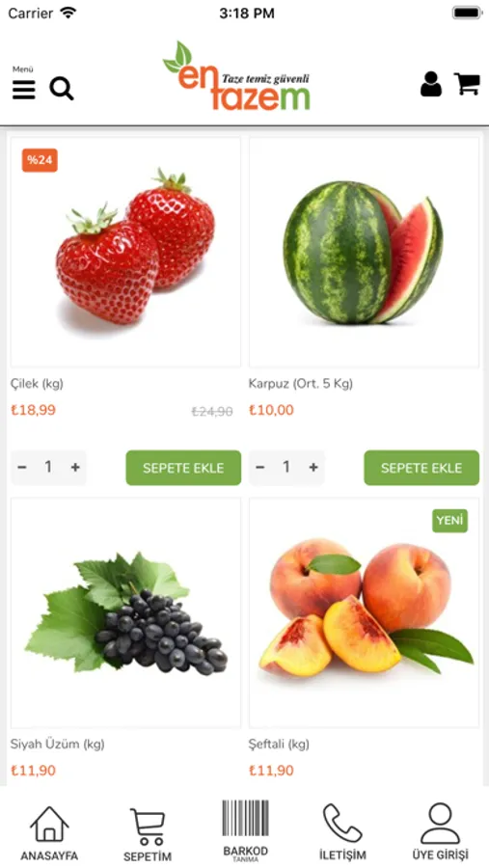Open the strawberry product image
Image resolution: width=489 pixels, height=868 pixels.
(x=125, y=253)
